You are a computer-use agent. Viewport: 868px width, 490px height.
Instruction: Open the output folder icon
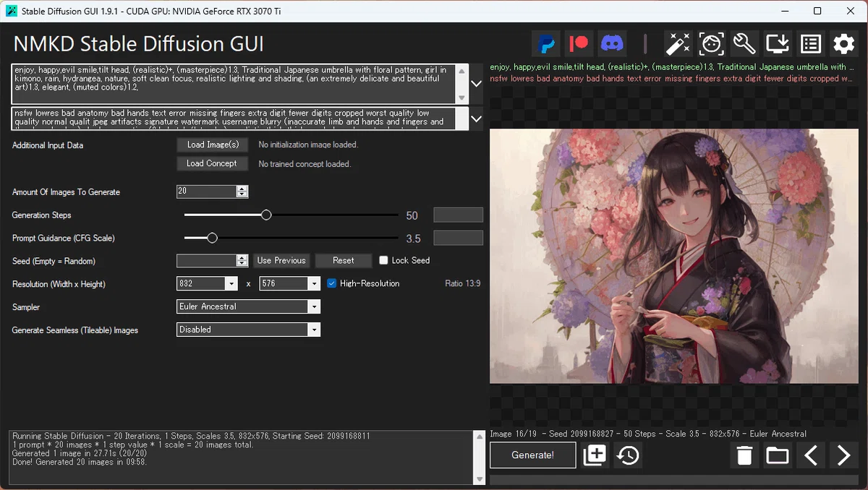pos(778,455)
